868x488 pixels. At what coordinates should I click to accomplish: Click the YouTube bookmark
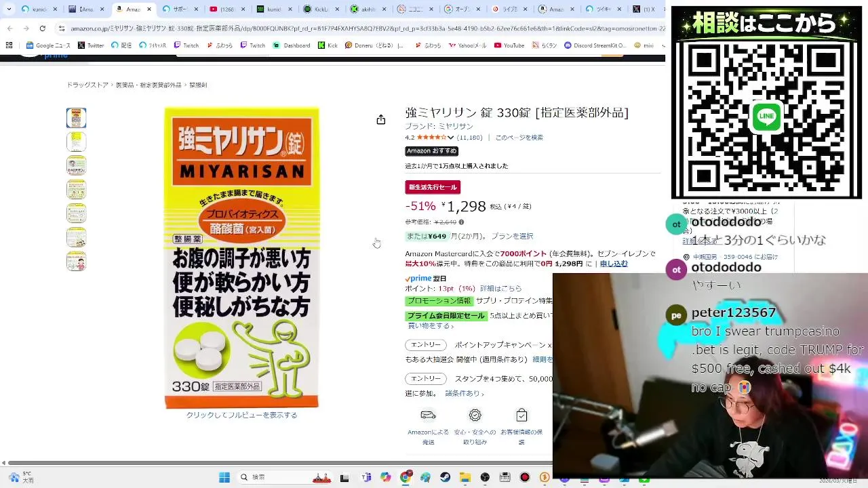pos(509,45)
